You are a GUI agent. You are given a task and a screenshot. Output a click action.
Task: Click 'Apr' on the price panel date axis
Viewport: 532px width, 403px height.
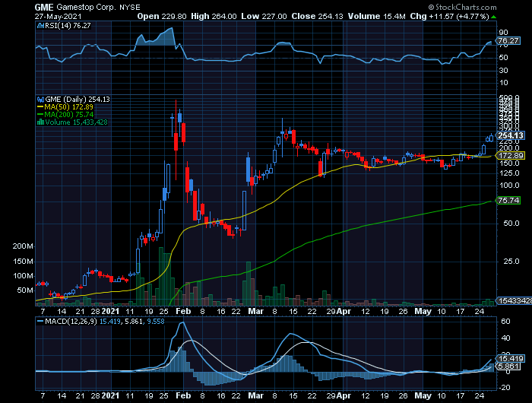click(x=344, y=311)
